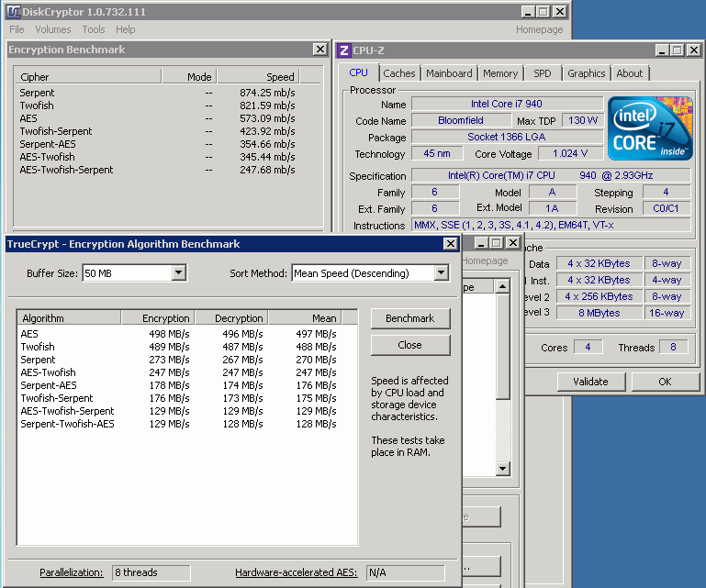Viewport: 706px width, 588px height.
Task: Click the Cores value 4
Action: click(x=588, y=347)
